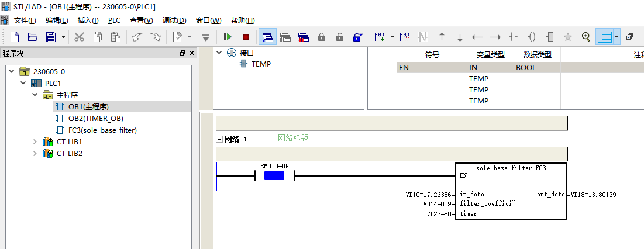Insert line right arrow icon
This screenshot has width=644, height=249.
click(x=495, y=37)
